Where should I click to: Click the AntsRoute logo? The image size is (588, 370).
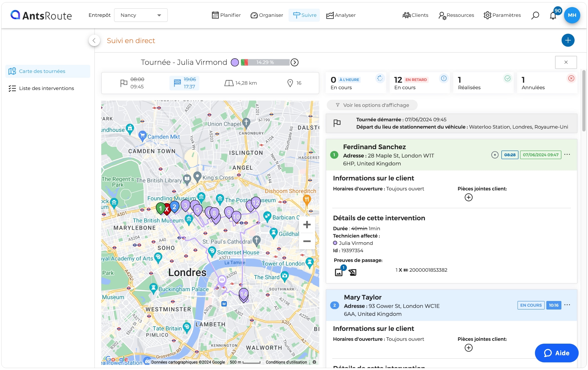pyautogui.click(x=41, y=15)
